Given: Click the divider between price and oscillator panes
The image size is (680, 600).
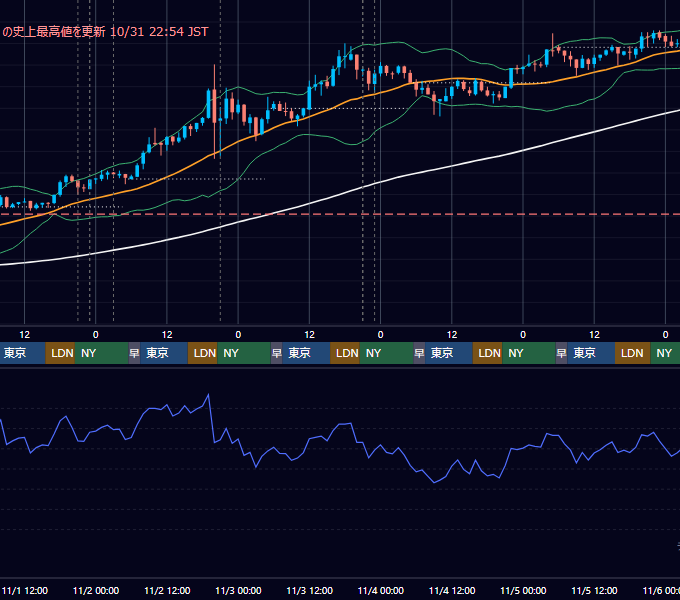Looking at the screenshot, I should [x=340, y=367].
